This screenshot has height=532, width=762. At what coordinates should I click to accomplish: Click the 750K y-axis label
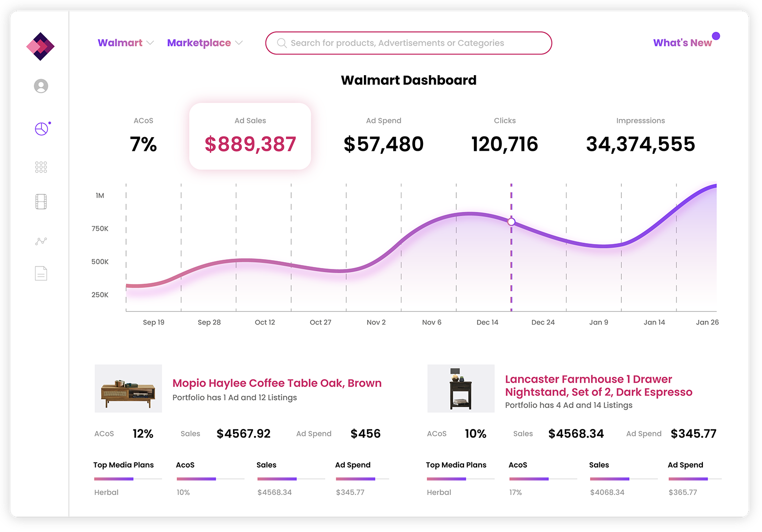pos(100,228)
